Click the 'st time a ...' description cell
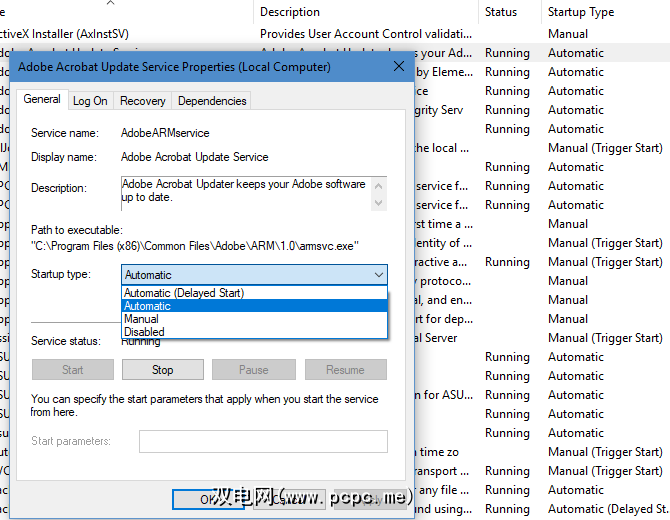Screen dimensions: 670x520 click(444, 224)
